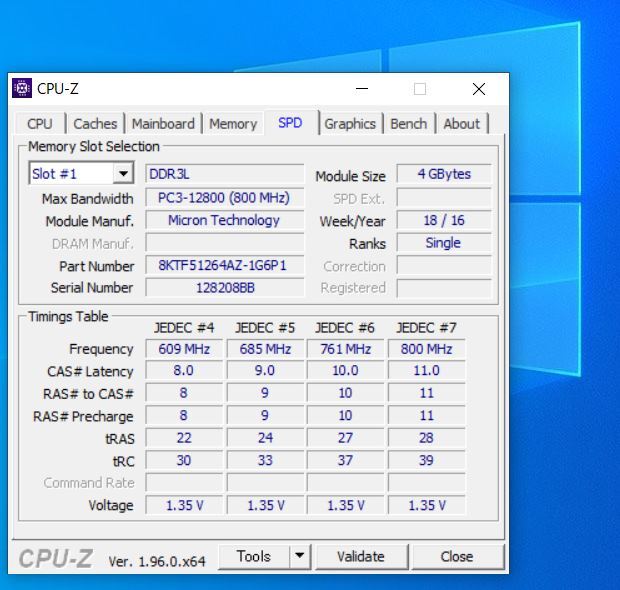Select the SPD tab
620x590 pixels.
[x=291, y=123]
